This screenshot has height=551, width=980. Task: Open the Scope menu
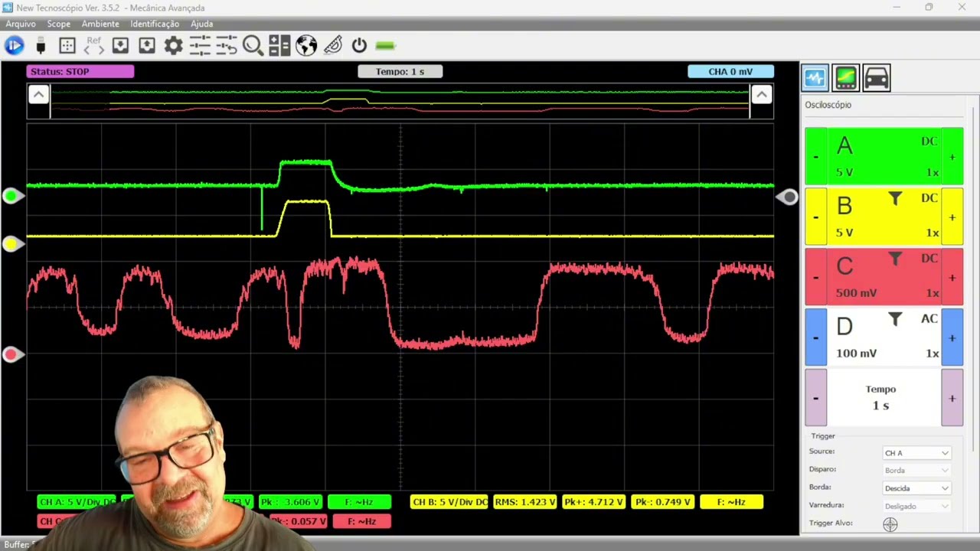click(59, 24)
